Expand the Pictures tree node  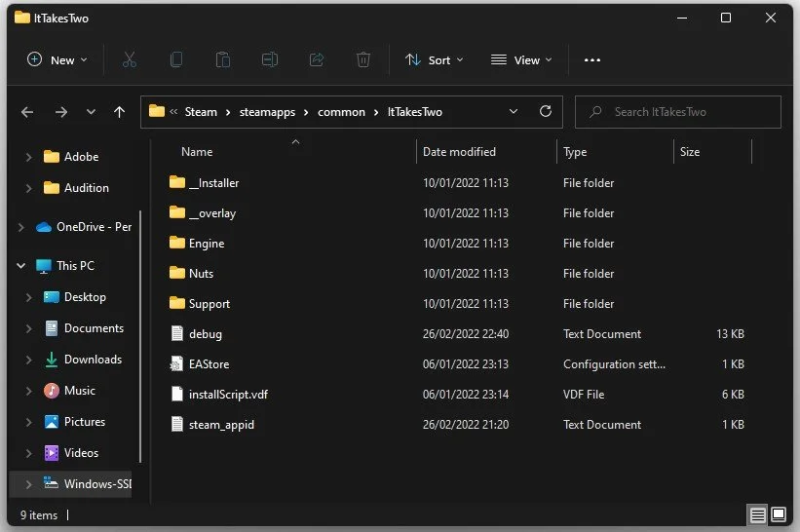coord(28,422)
